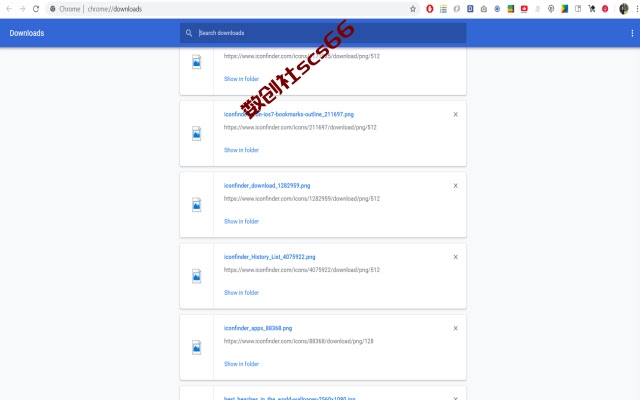The width and height of the screenshot is (640, 400).
Task: Open the colored list lines extension icon
Action: [x=443, y=9]
